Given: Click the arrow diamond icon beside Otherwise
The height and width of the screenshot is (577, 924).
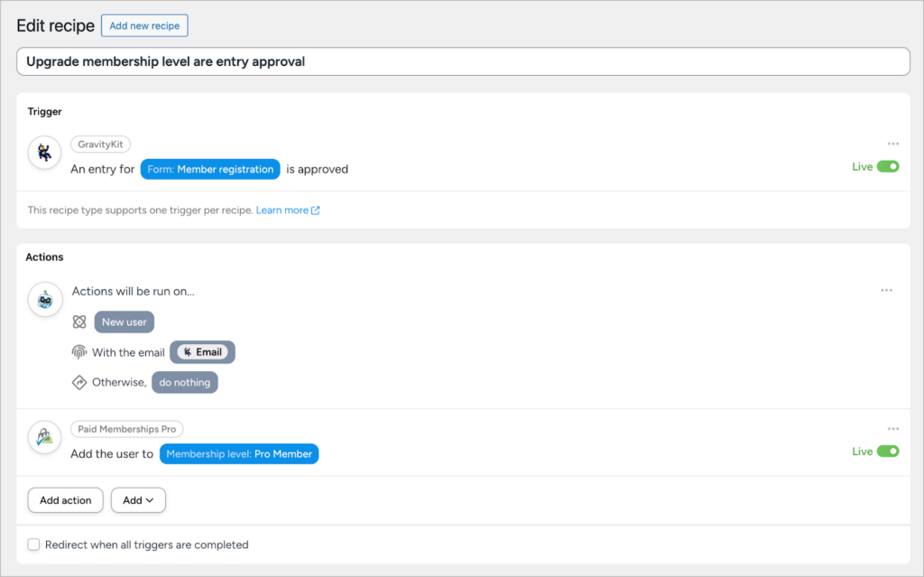Looking at the screenshot, I should pyautogui.click(x=79, y=382).
